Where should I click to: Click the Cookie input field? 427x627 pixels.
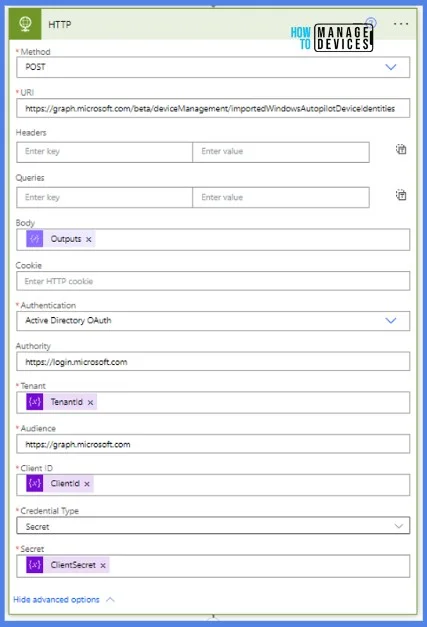pyautogui.click(x=213, y=281)
